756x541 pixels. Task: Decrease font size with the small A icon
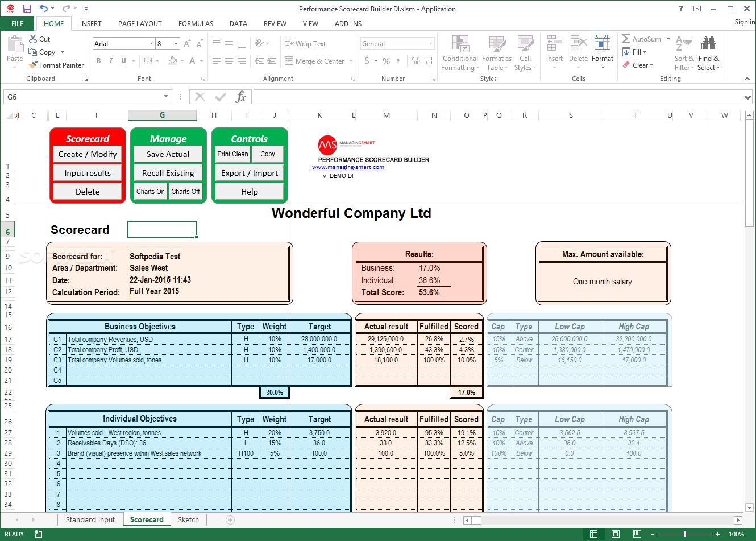tap(200, 44)
